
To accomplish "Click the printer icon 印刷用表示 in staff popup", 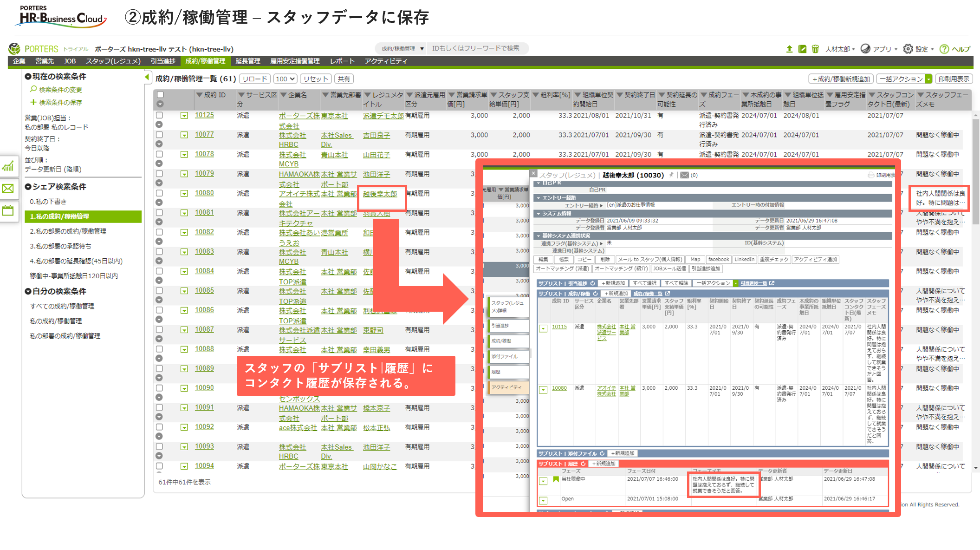I will click(x=871, y=175).
